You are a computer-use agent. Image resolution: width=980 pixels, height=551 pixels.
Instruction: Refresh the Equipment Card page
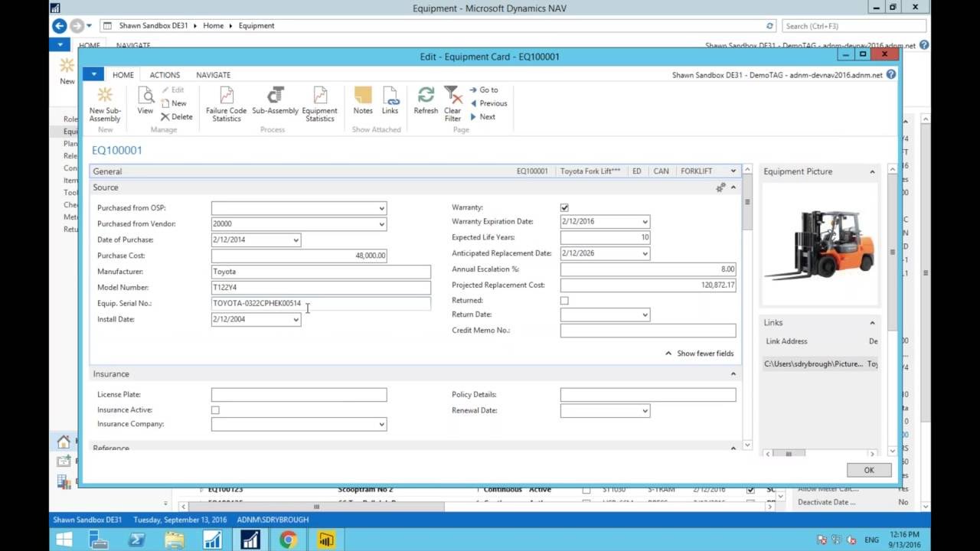(426, 101)
